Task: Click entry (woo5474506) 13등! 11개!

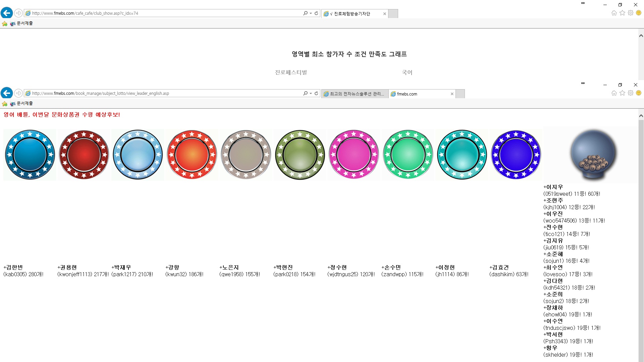Action: (574, 221)
